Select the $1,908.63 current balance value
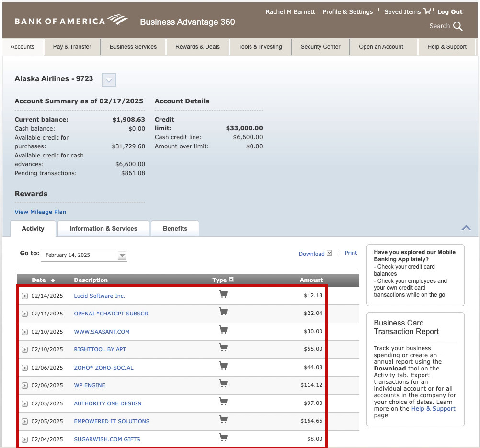Viewport: 480px width, 448px height. 128,120
